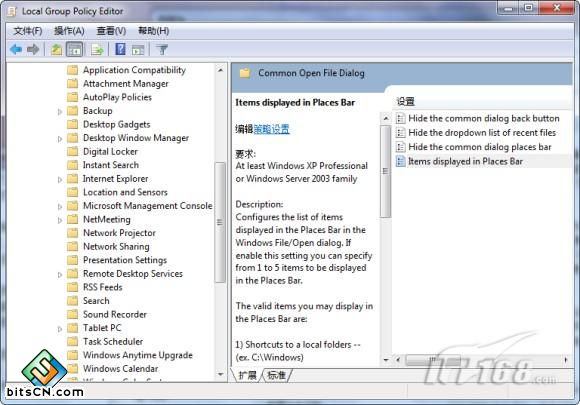Click the Instant Search folder icon
Viewport: 580px width, 405px height.
click(x=72, y=165)
